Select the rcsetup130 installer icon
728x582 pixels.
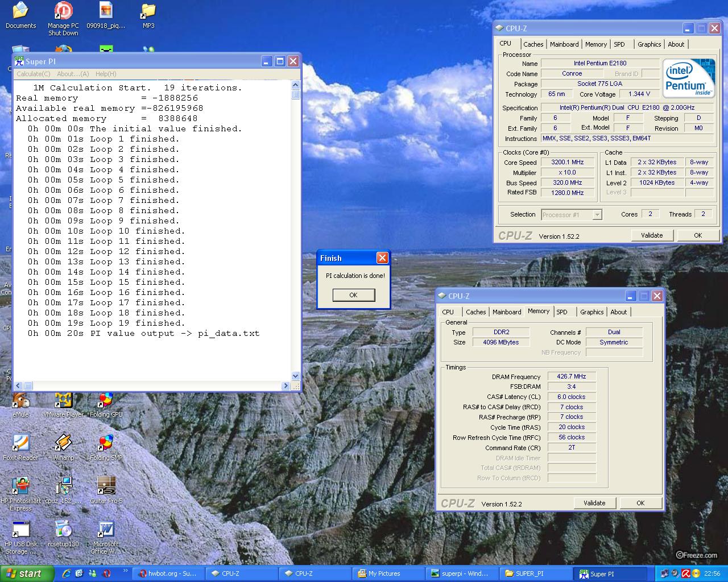[63, 534]
